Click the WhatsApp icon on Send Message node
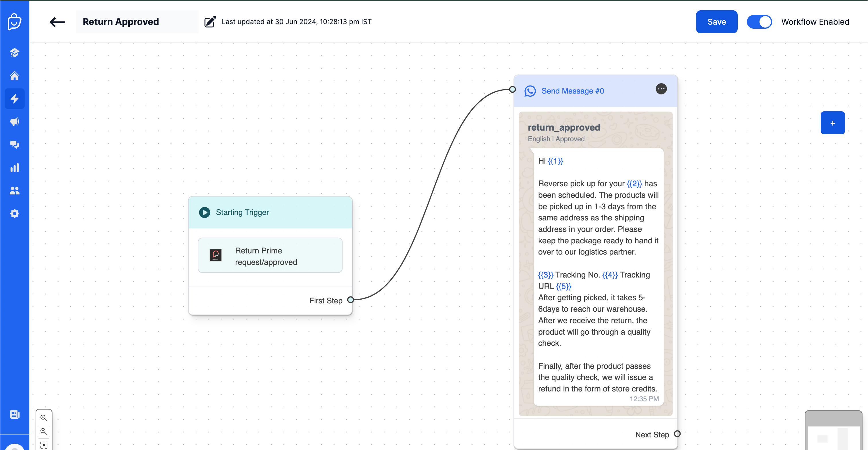This screenshot has height=450, width=868. point(530,90)
